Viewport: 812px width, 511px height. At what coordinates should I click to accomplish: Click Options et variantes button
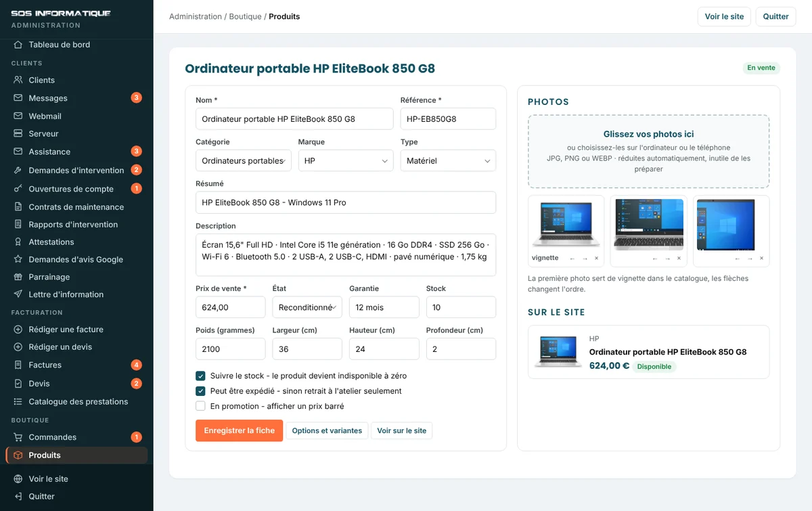[x=327, y=430]
